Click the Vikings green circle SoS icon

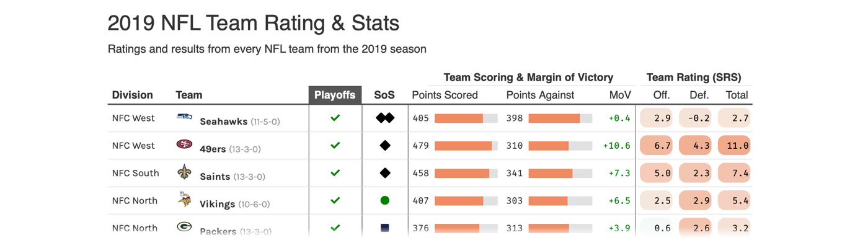385,200
